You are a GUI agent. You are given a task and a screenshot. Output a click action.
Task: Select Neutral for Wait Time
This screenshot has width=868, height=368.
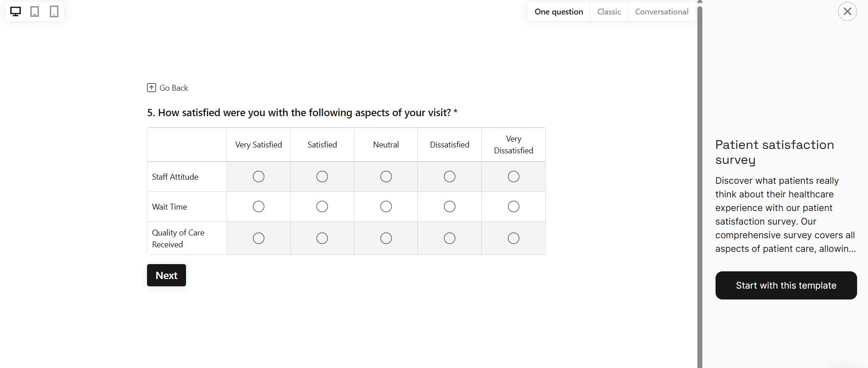(x=386, y=206)
